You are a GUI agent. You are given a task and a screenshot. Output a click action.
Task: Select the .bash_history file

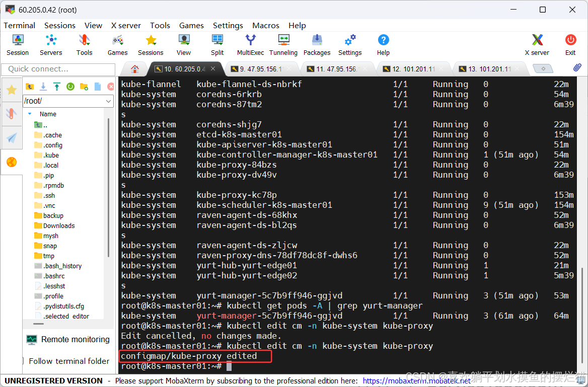[62, 266]
